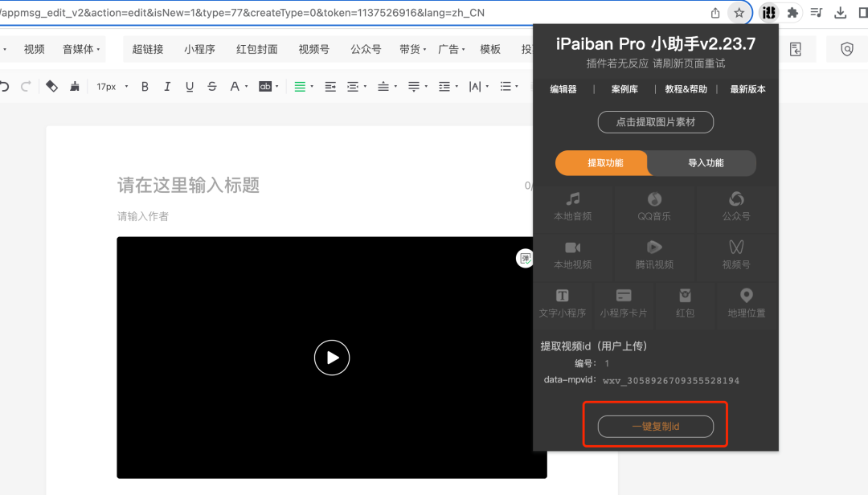Image resolution: width=868 pixels, height=495 pixels.
Task: Toggle strikethrough formatting
Action: [x=211, y=86]
